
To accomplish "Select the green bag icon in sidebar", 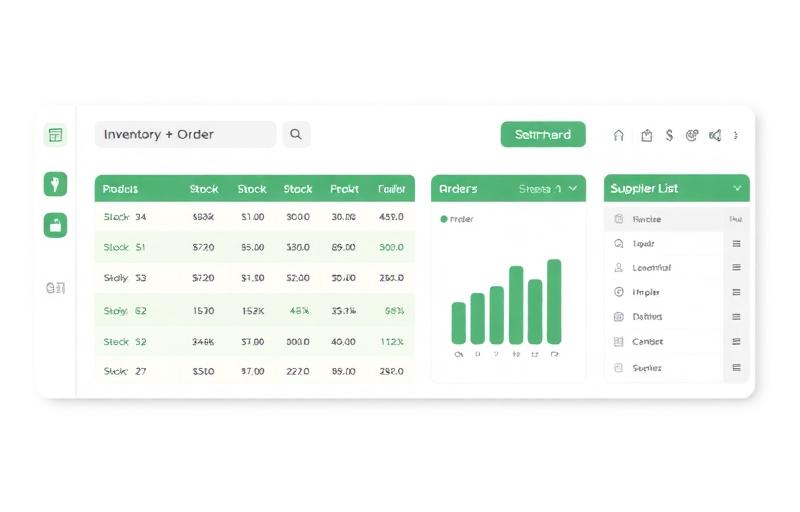I will (x=55, y=225).
